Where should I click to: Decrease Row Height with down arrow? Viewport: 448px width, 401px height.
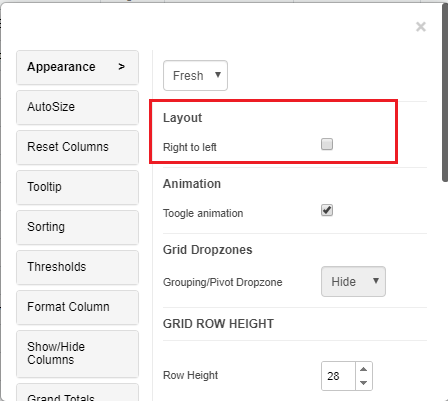tap(364, 383)
